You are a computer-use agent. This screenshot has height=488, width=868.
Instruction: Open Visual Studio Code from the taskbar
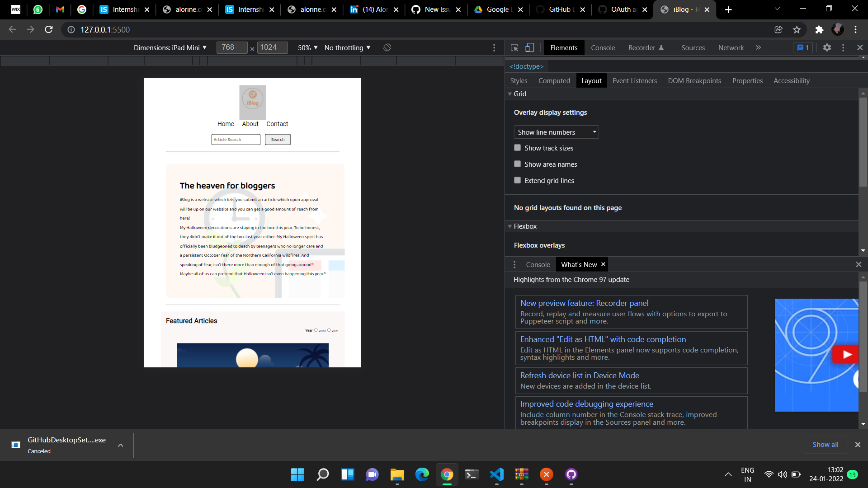[x=496, y=475]
